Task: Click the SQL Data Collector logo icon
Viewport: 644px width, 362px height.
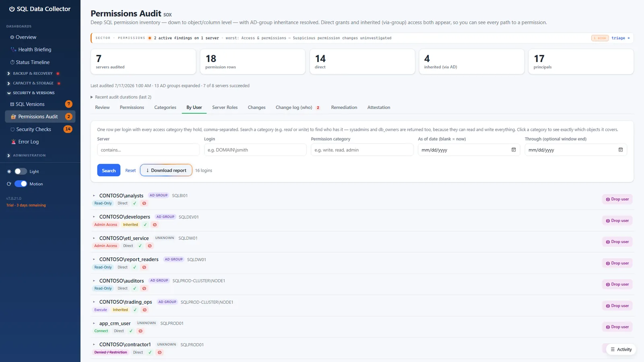Action: coord(12,9)
